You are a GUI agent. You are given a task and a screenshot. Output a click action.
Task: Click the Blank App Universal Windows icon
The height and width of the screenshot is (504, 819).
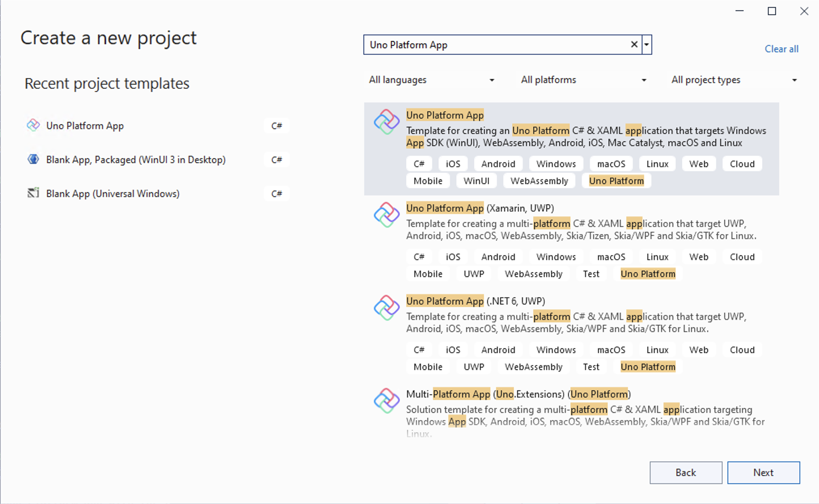[x=33, y=193]
